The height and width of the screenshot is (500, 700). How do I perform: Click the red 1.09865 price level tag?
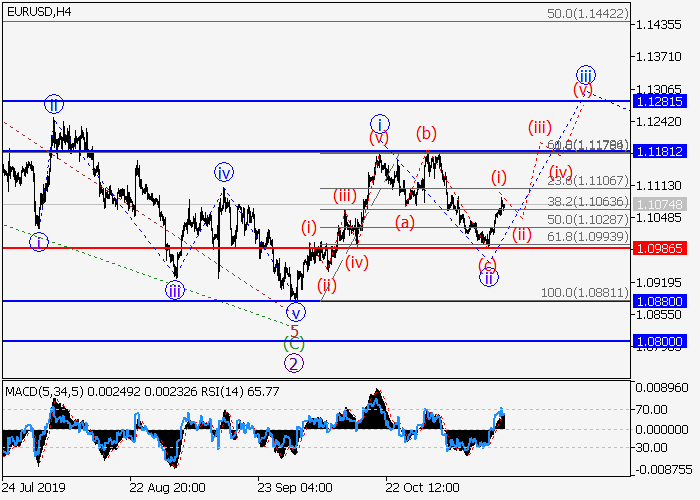[x=660, y=248]
